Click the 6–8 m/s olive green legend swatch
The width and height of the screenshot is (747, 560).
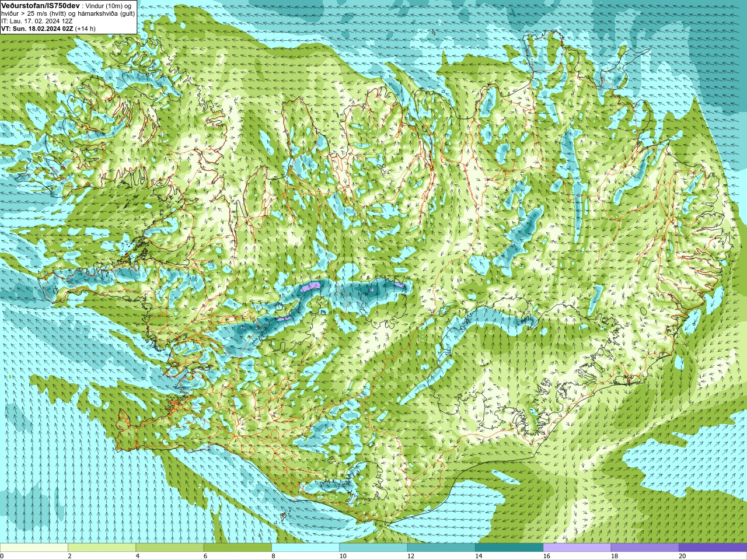[238, 548]
